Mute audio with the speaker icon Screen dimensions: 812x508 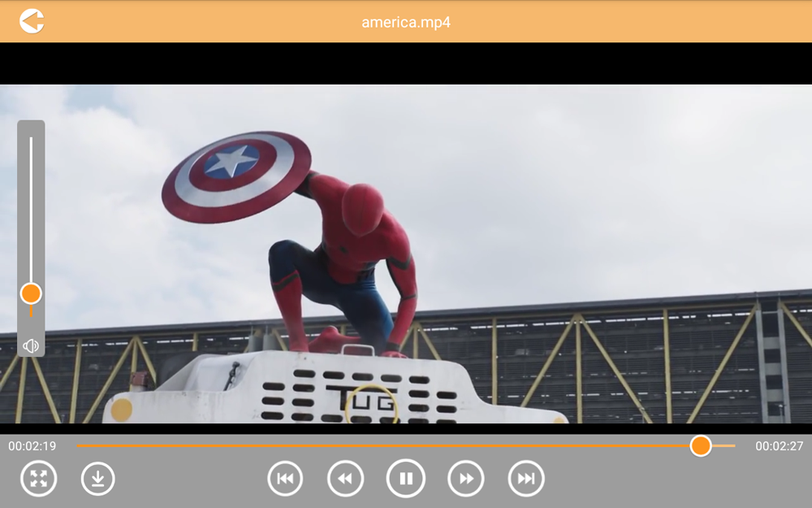pyautogui.click(x=31, y=345)
